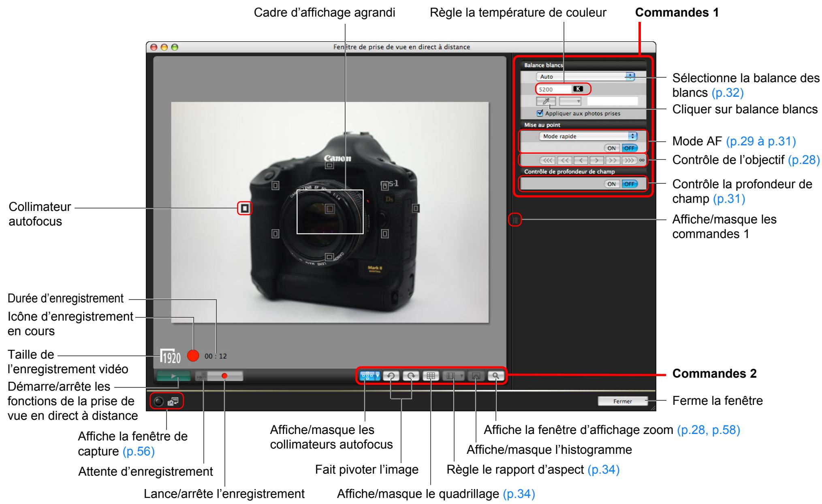Screen dimensions: 822x504
Task: Open the zoom view magnifier button
Action: (495, 376)
